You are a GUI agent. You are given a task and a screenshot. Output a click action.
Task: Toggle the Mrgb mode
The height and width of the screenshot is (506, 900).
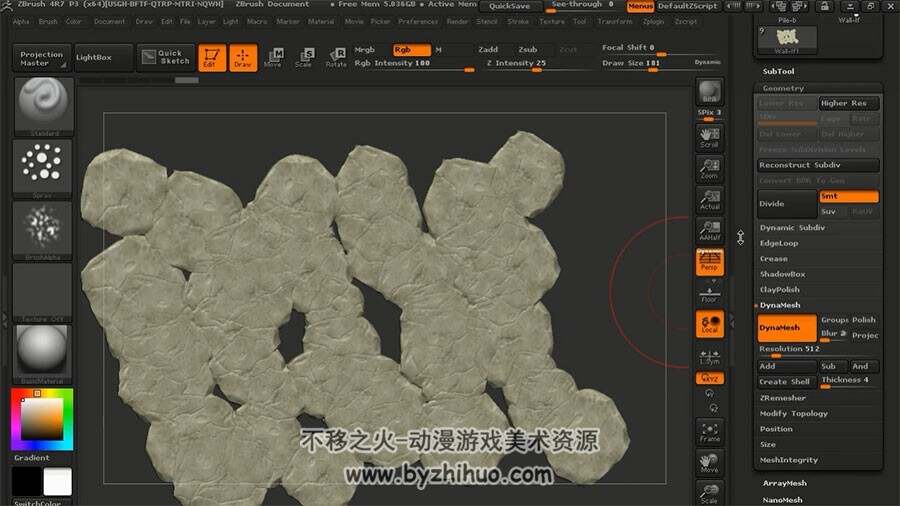coord(364,50)
